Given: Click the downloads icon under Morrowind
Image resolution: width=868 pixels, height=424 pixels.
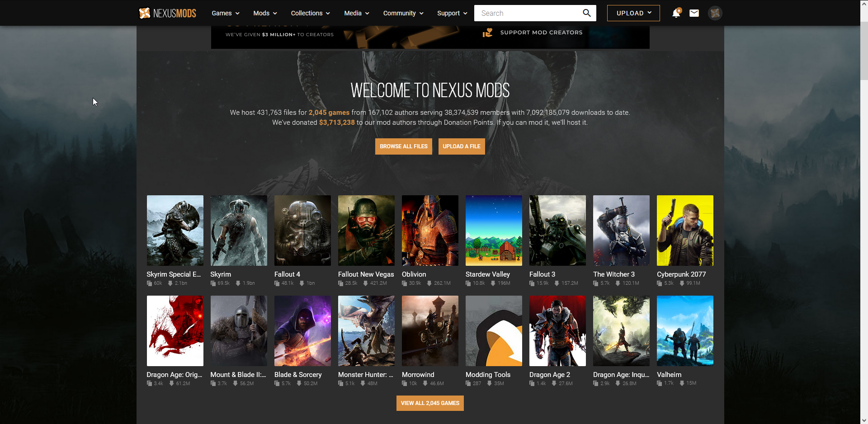Looking at the screenshot, I should point(425,383).
